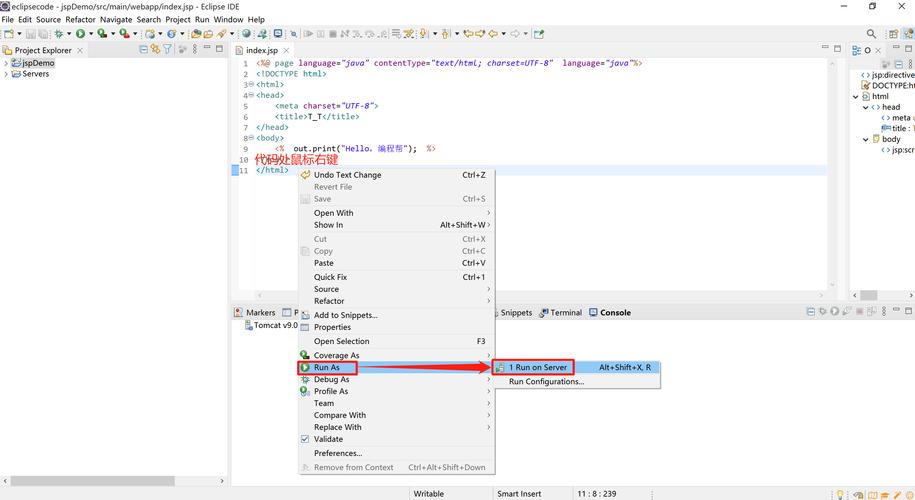
Task: Open Open With submenu arrow
Action: [488, 213]
